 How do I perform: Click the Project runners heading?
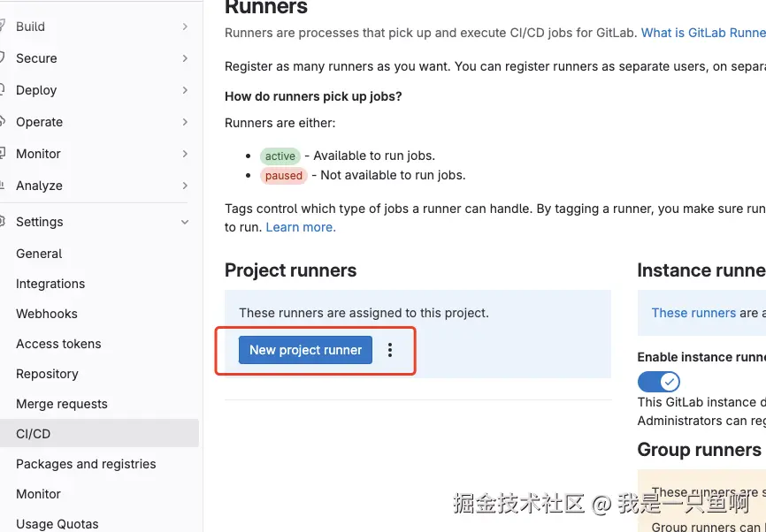pyautogui.click(x=291, y=270)
